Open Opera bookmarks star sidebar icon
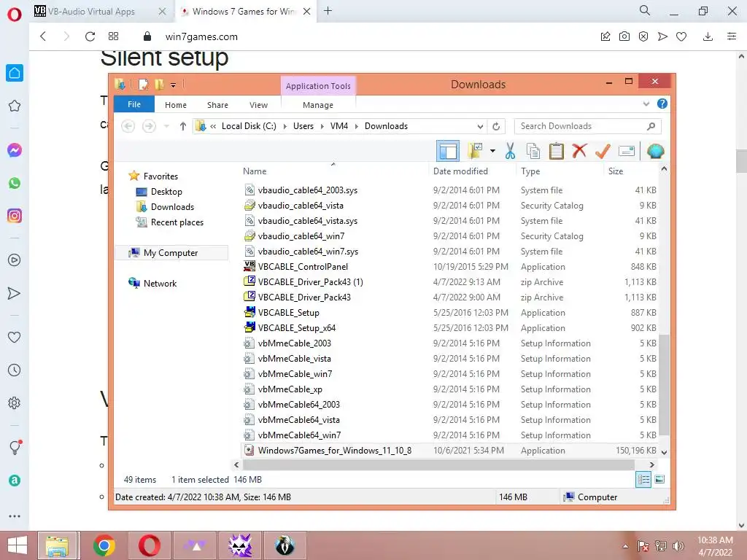The image size is (747, 560). click(x=15, y=106)
